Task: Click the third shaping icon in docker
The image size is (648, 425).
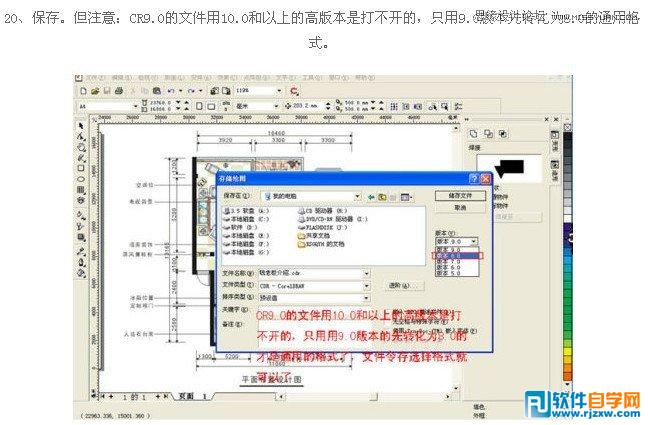Action: tap(503, 134)
